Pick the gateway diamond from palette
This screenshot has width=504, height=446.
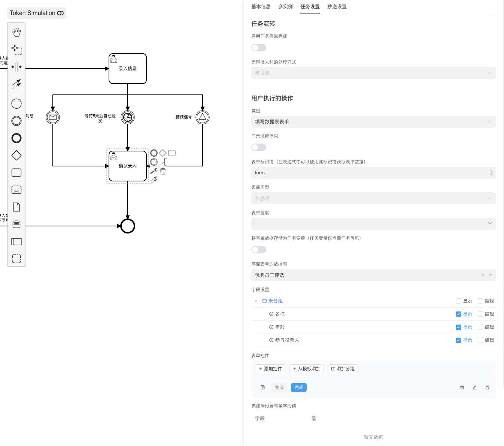[16, 156]
